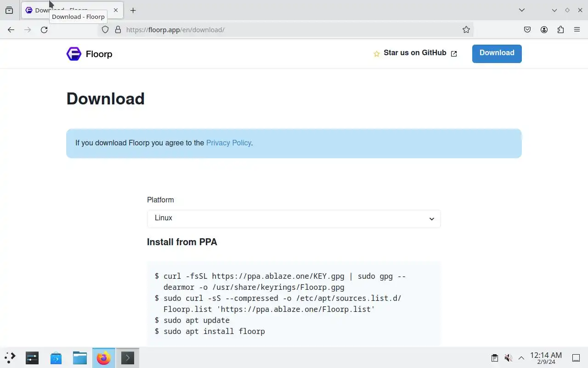The image size is (588, 368).
Task: Go forward with the forward arrow
Action: pyautogui.click(x=28, y=30)
